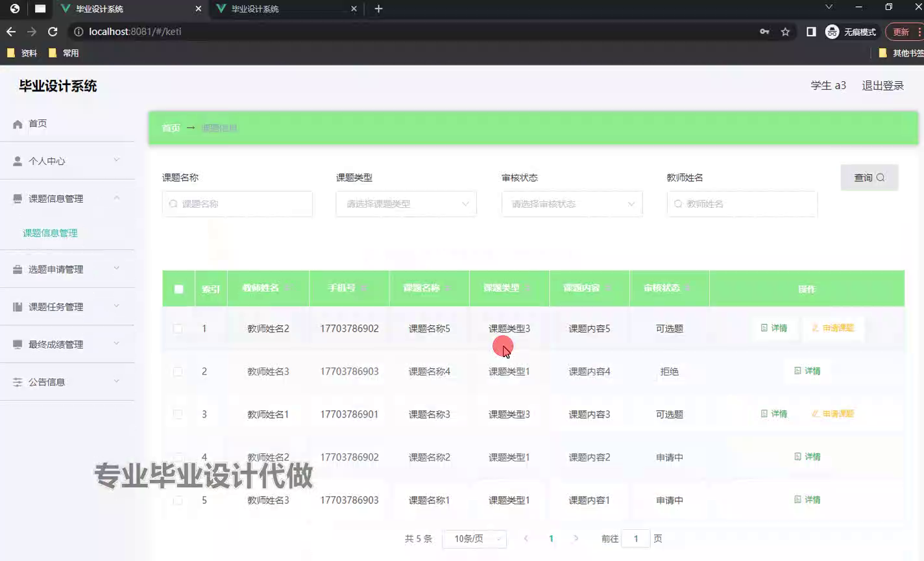Click the person icon beside 个人中心

[18, 161]
